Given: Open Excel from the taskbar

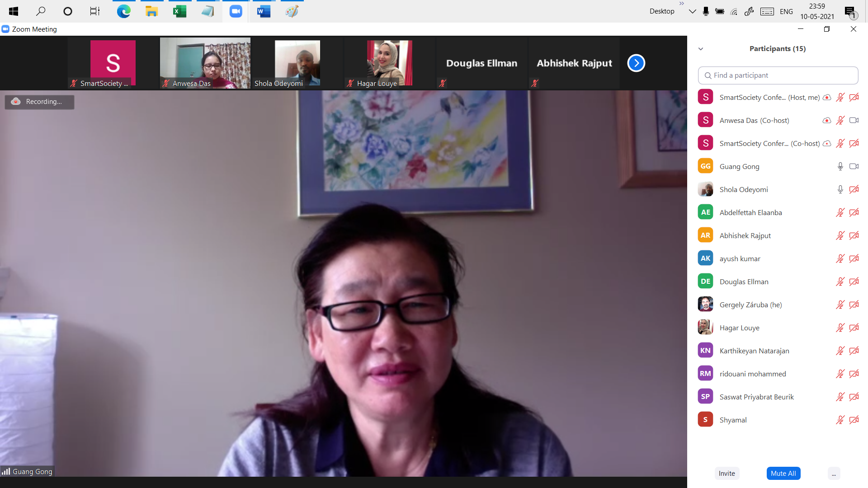Looking at the screenshot, I should [x=179, y=11].
